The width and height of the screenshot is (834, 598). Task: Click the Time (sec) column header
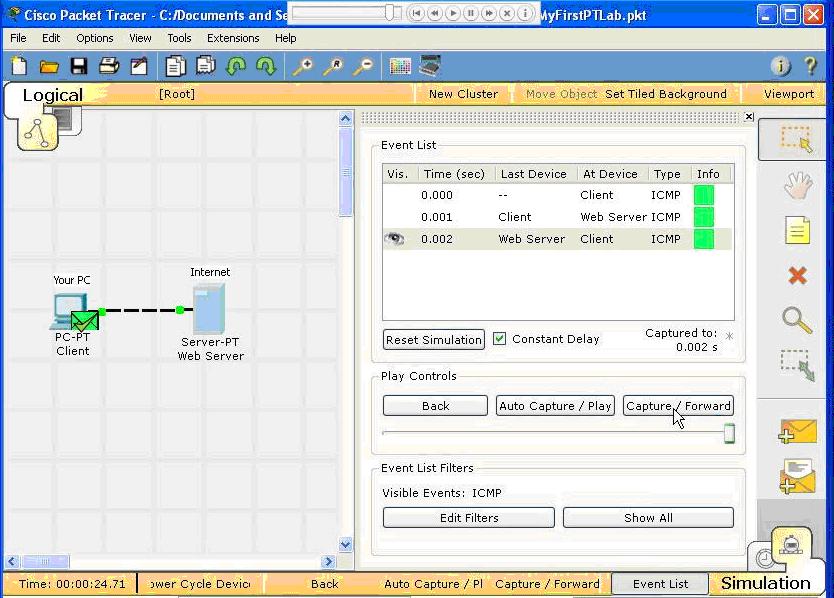456,174
